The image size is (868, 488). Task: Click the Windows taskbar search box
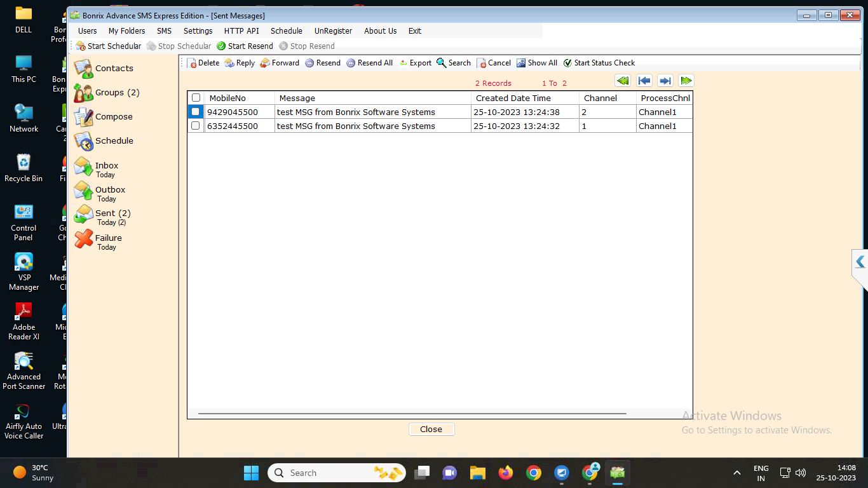[337, 473]
